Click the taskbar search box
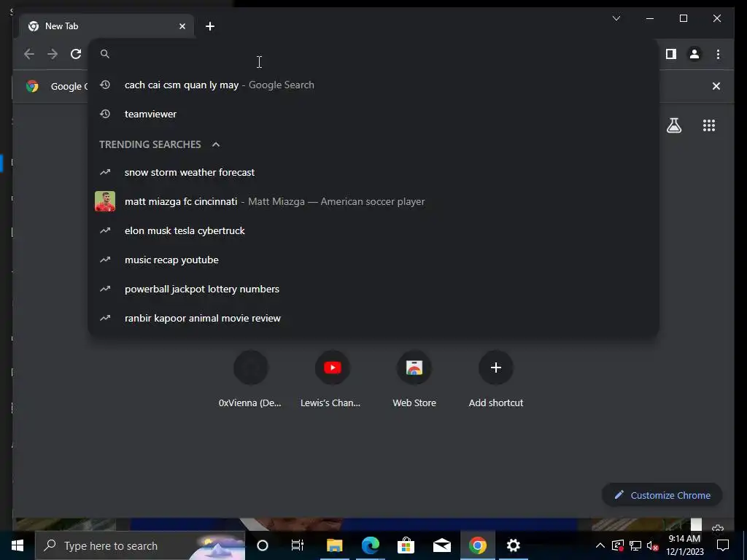747x560 pixels. (x=140, y=545)
